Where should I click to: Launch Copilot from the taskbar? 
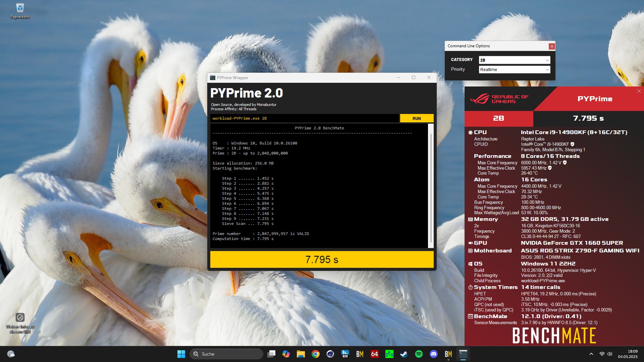click(286, 354)
